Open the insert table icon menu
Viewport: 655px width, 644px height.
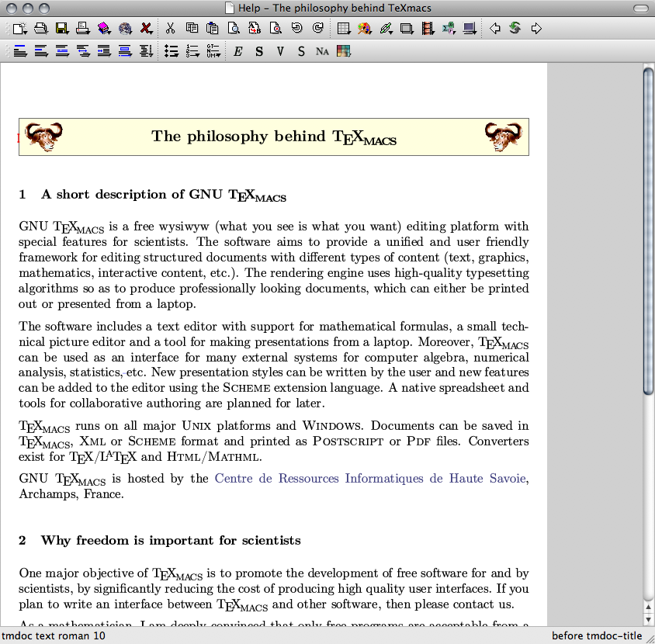click(343, 29)
